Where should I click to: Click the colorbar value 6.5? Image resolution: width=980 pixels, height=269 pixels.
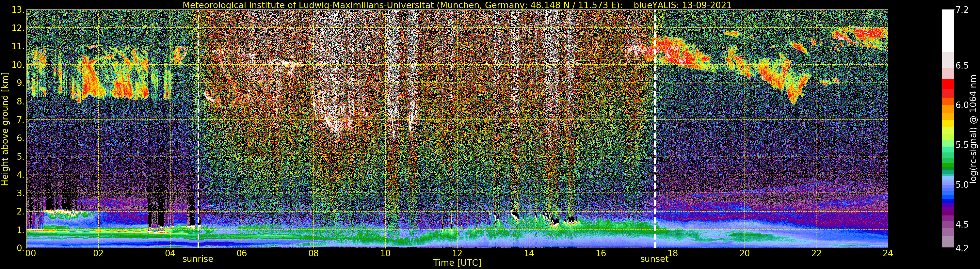coord(962,65)
